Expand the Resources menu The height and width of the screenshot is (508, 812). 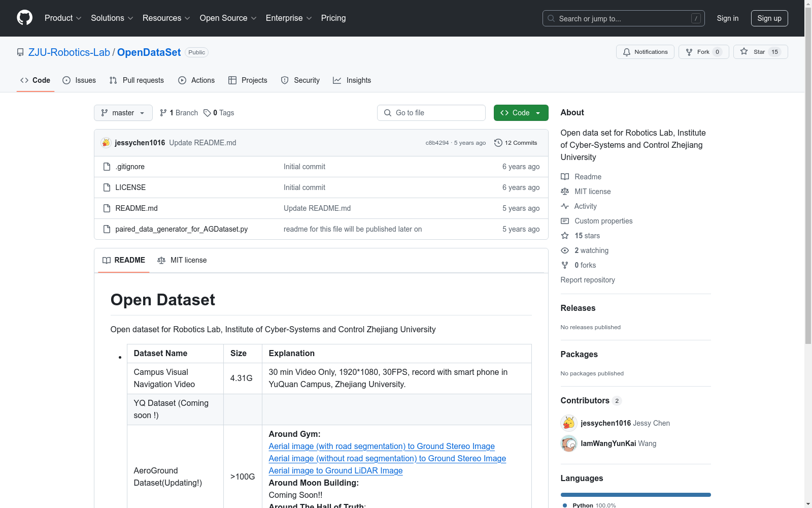point(166,18)
